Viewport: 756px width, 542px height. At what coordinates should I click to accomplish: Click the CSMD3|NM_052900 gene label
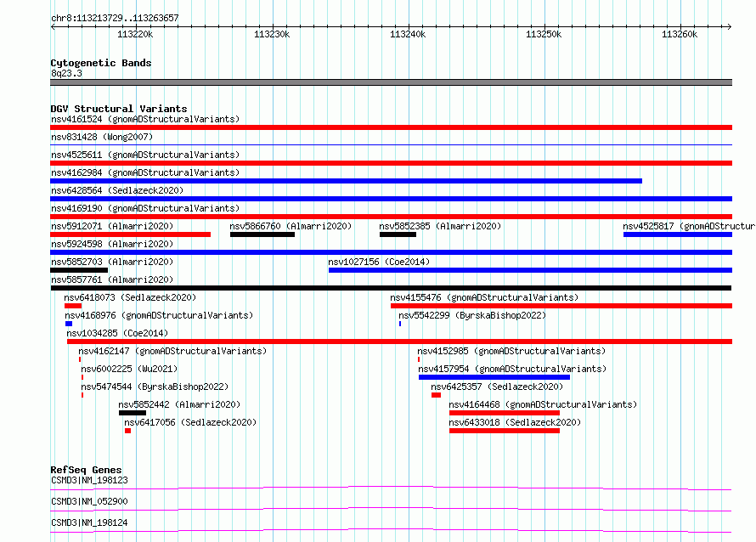[x=89, y=501]
